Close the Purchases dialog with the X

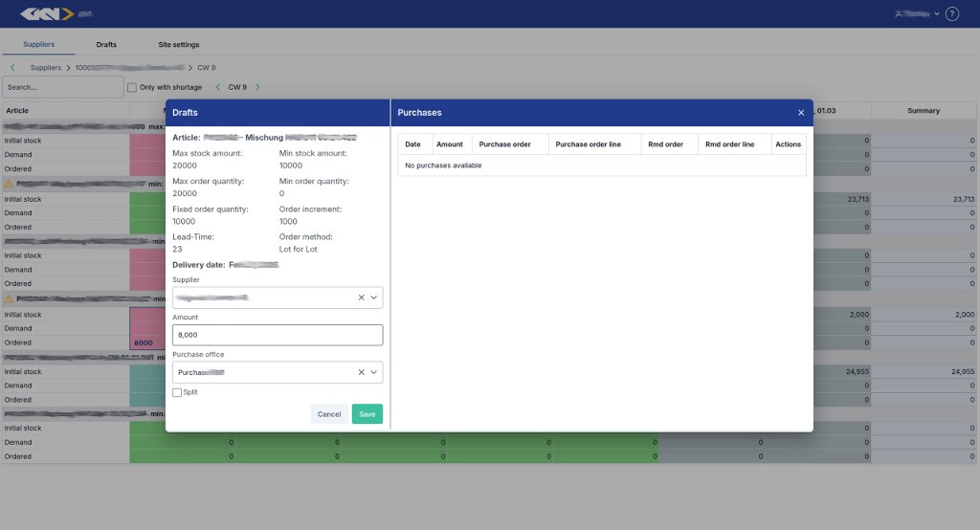coord(801,113)
